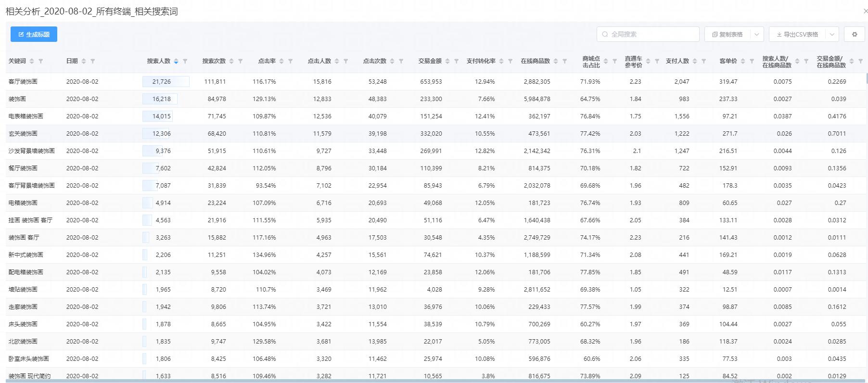Click the 导出CSV表格 button
This screenshot has height=383, width=868.
point(797,34)
